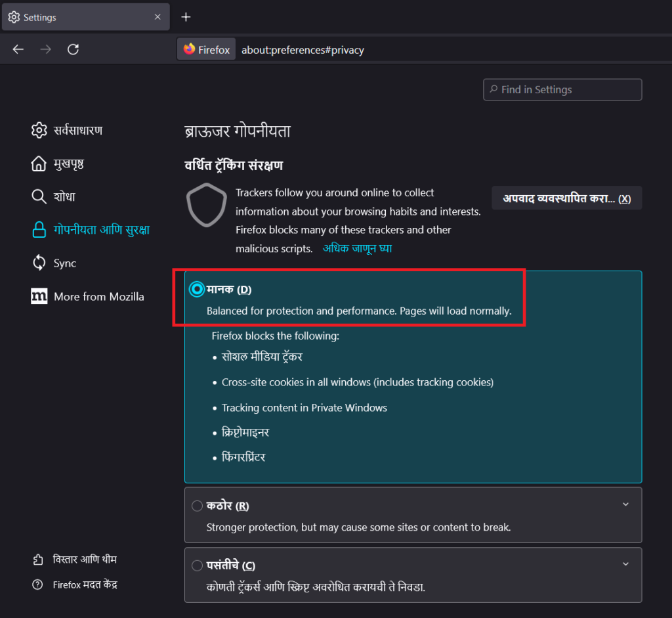Screen dimensions: 672x618
Task: Click the tracking protection shield icon
Action: pos(207,205)
